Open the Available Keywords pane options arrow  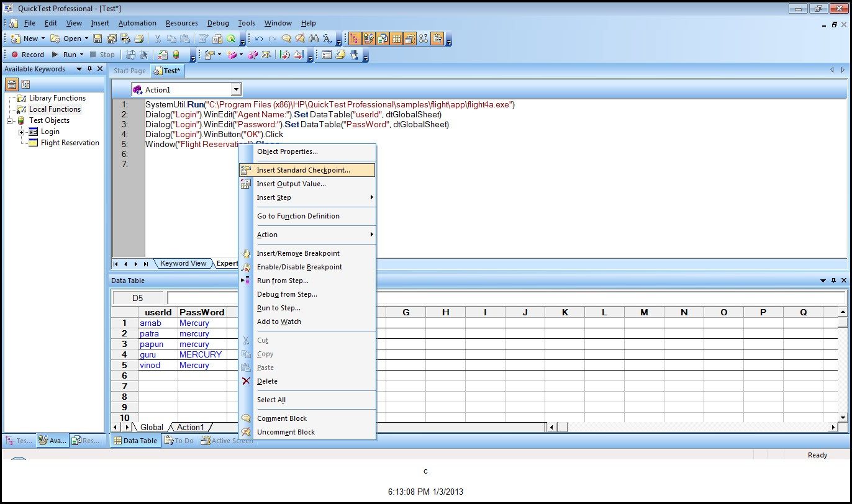79,69
